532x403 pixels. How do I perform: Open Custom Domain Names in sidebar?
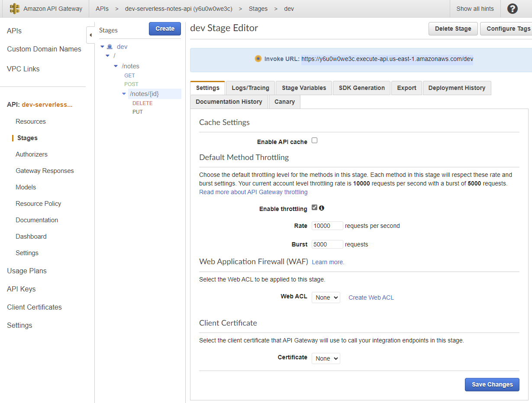click(44, 49)
